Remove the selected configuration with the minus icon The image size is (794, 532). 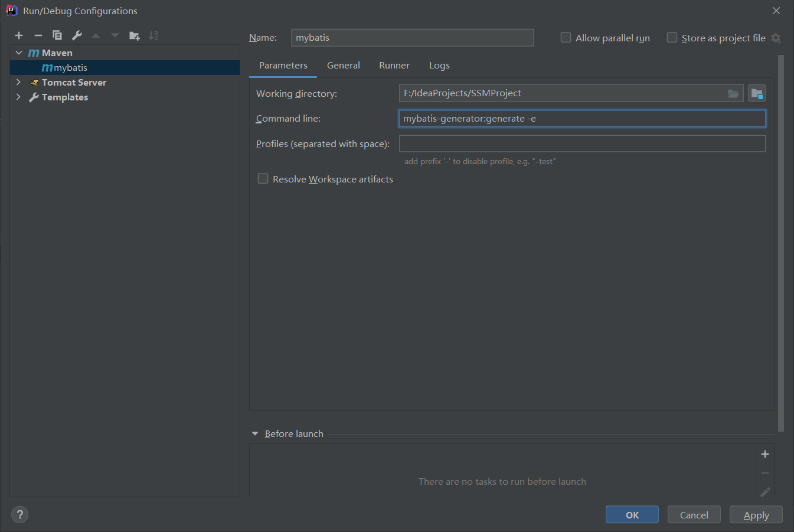click(x=38, y=35)
